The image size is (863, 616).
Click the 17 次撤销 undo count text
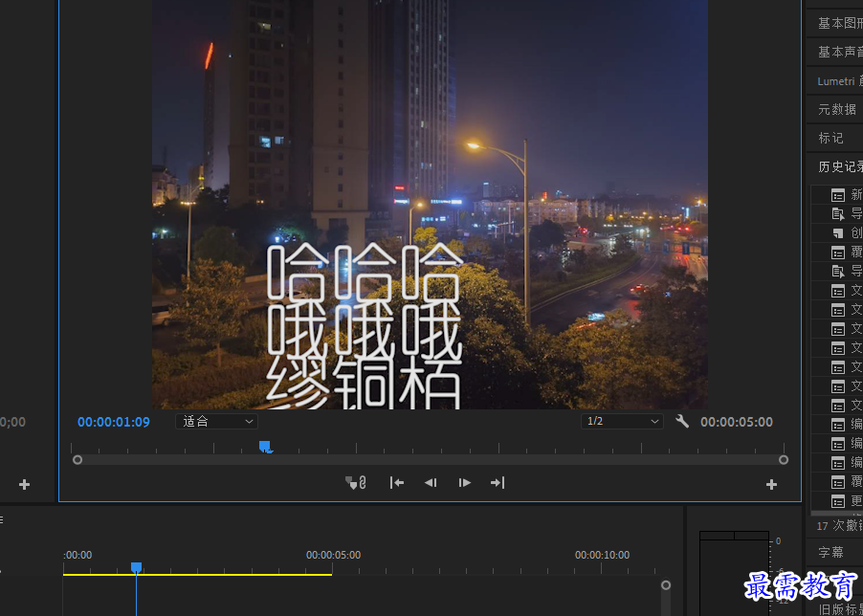(839, 526)
